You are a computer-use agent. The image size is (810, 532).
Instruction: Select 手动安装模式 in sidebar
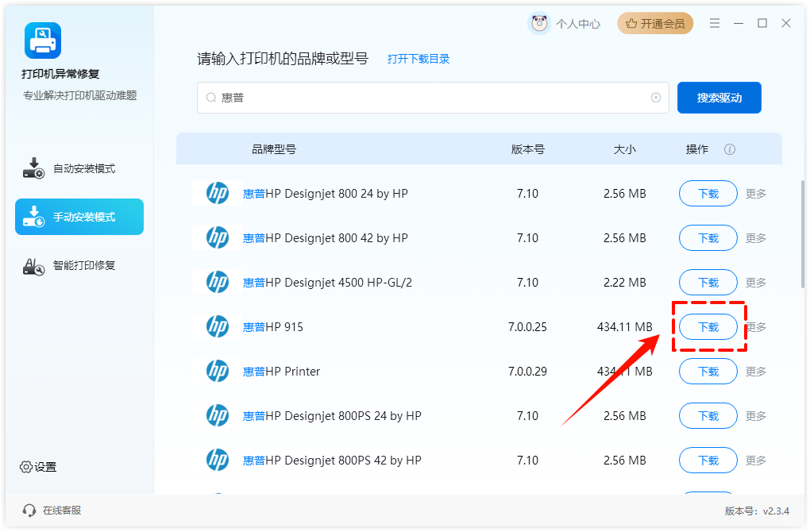coord(79,217)
